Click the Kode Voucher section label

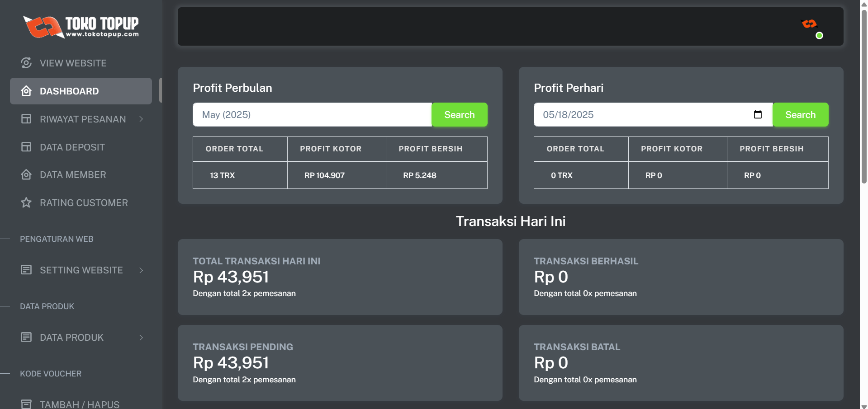51,374
